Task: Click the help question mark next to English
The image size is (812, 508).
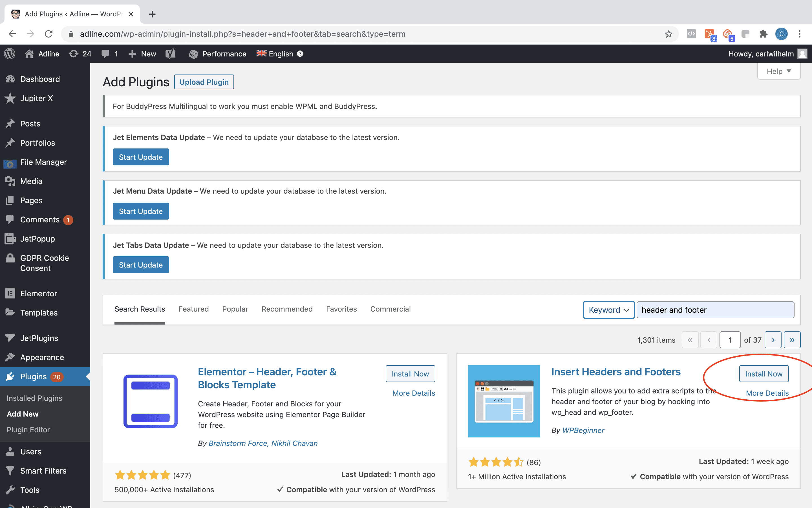Action: (300, 54)
